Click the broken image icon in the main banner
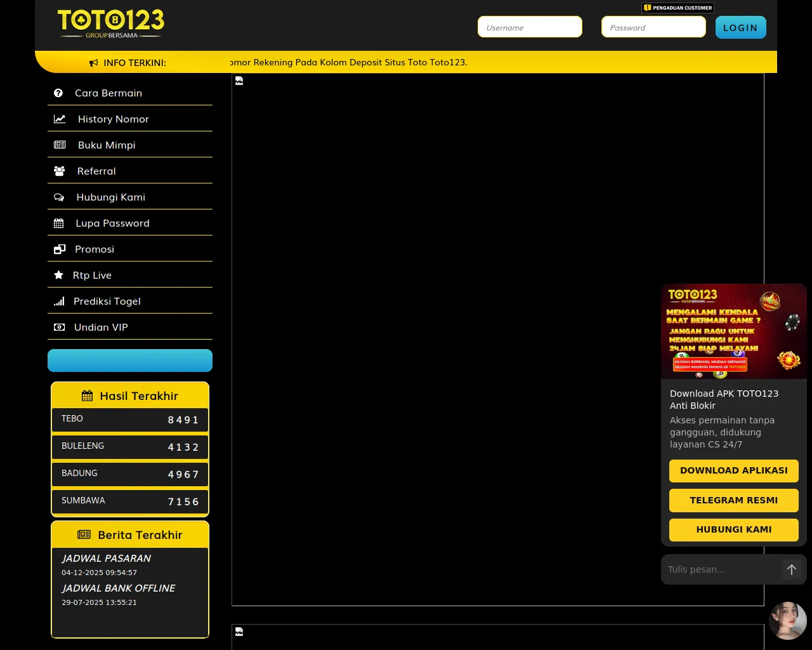 (239, 81)
